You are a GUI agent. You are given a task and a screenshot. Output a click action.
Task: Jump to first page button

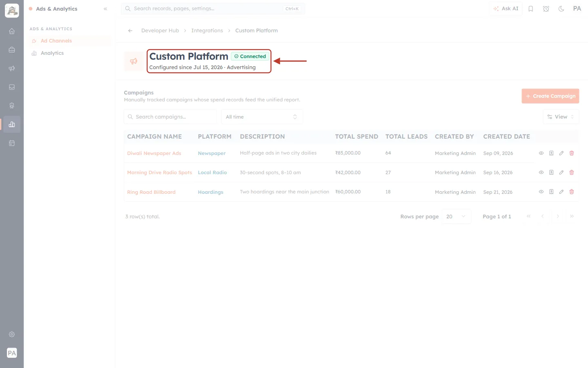(528, 216)
